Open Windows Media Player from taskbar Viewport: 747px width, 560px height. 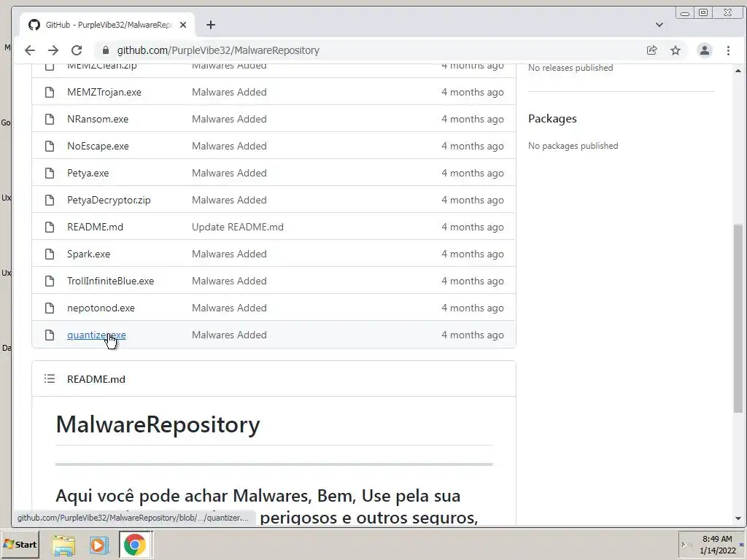click(x=99, y=545)
